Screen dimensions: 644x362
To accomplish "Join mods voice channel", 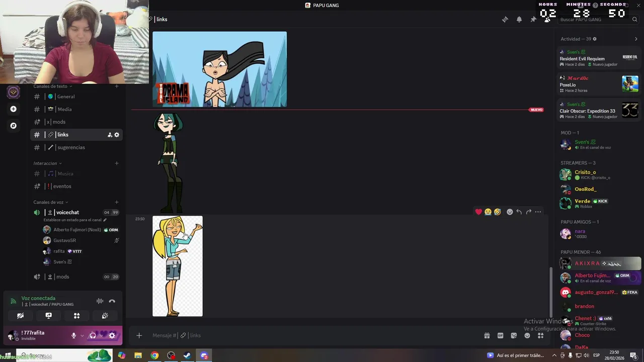I will pyautogui.click(x=76, y=277).
